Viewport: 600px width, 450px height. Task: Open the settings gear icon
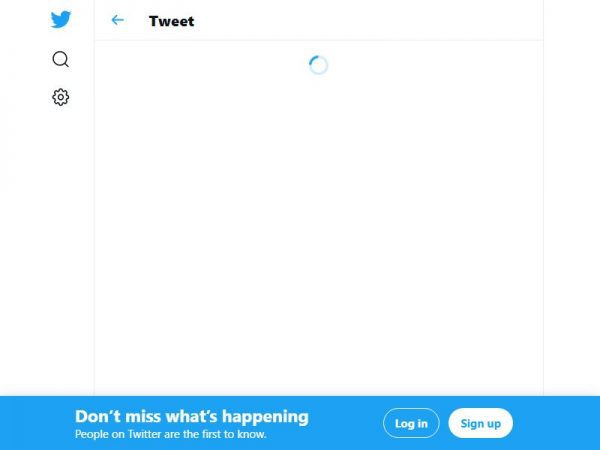pos(60,97)
